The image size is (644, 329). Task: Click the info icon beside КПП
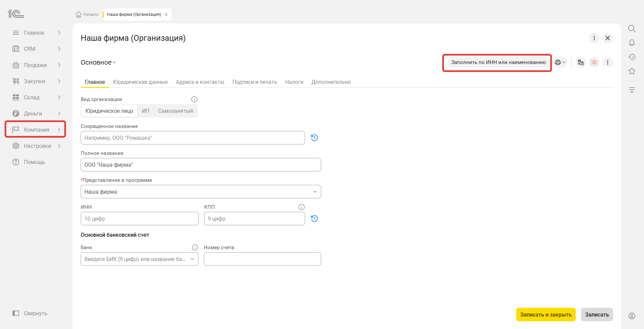[301, 207]
